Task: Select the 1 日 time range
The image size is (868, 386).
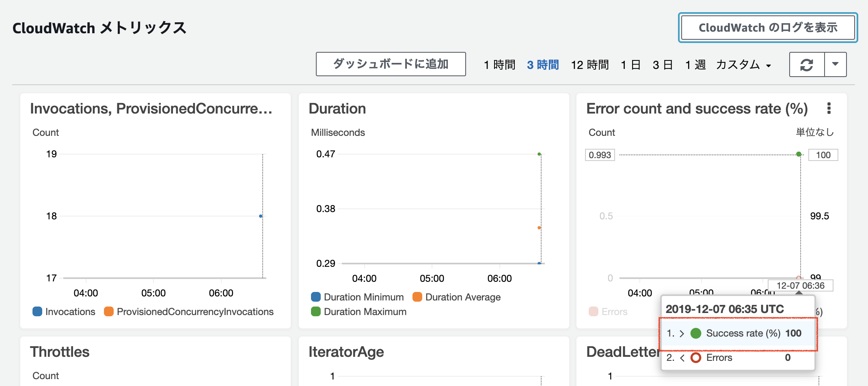Action: 630,65
